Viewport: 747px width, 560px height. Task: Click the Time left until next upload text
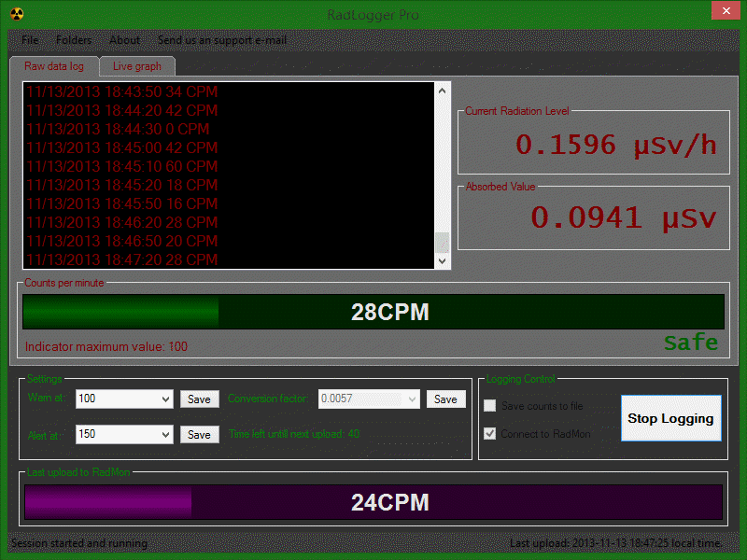tap(294, 434)
